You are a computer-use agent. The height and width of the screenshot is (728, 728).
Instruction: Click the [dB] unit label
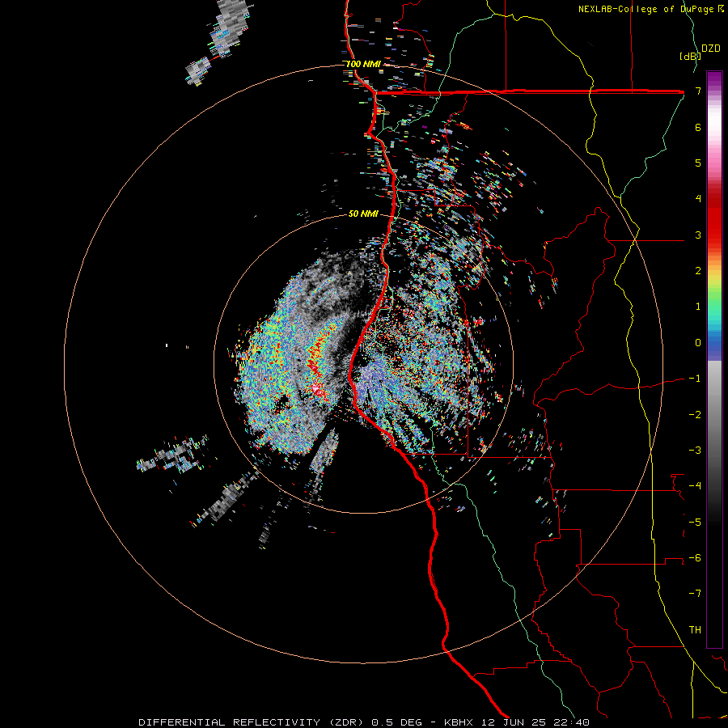pyautogui.click(x=690, y=56)
